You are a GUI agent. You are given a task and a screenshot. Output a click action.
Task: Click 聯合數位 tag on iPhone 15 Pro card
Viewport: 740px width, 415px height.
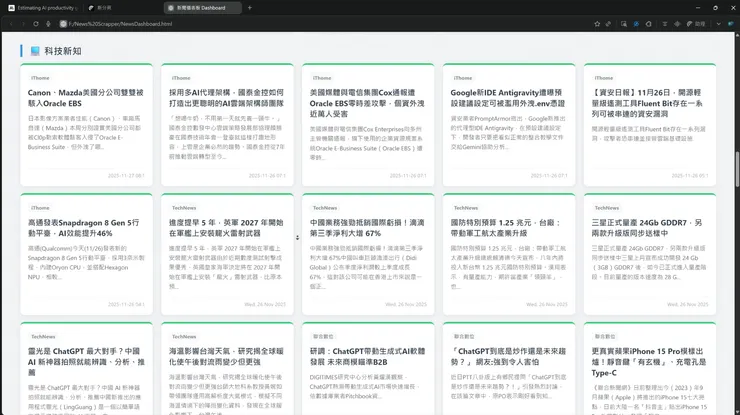[x=605, y=337]
